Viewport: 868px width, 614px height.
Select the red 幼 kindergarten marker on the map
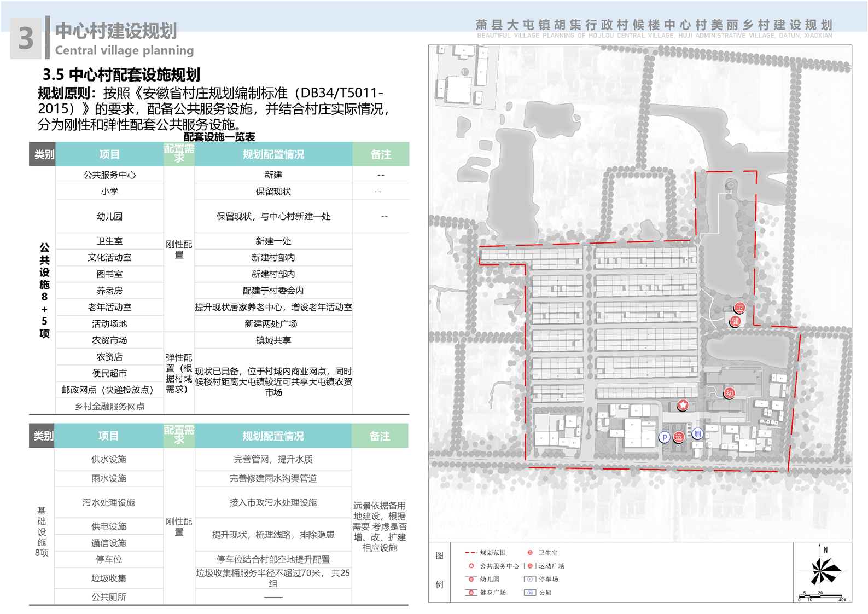pyautogui.click(x=729, y=393)
